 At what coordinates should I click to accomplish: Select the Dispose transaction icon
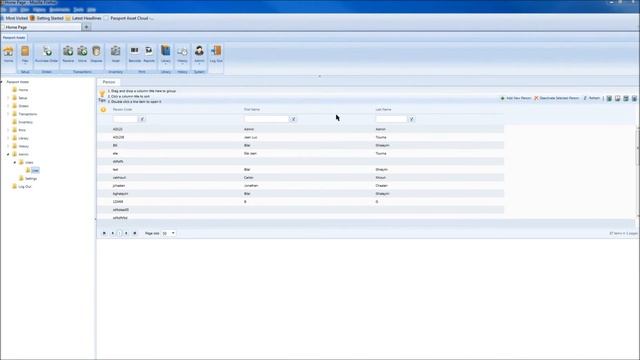tap(96, 54)
